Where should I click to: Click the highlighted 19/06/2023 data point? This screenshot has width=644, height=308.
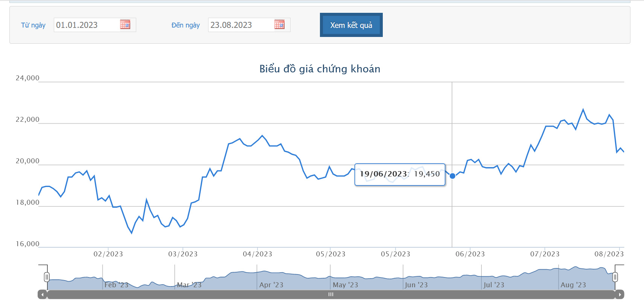(452, 176)
